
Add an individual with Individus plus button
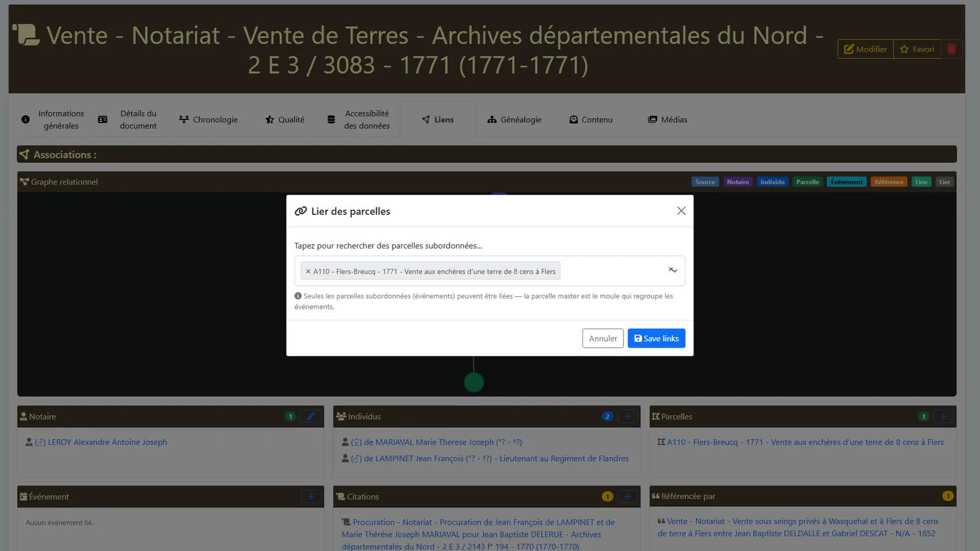coord(627,416)
